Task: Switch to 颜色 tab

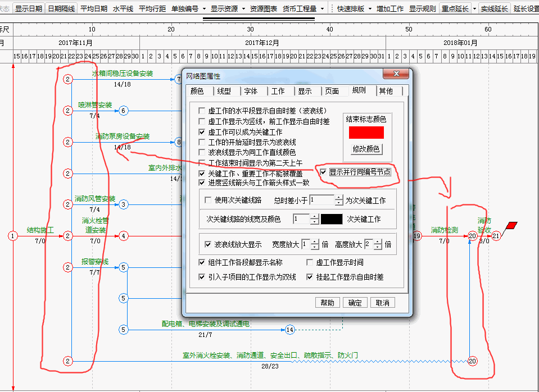Action: 197,91
